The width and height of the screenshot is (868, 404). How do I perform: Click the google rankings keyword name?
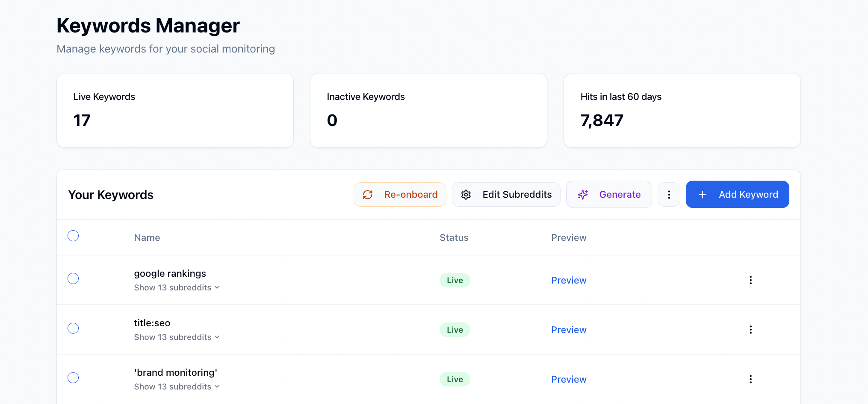click(x=170, y=273)
